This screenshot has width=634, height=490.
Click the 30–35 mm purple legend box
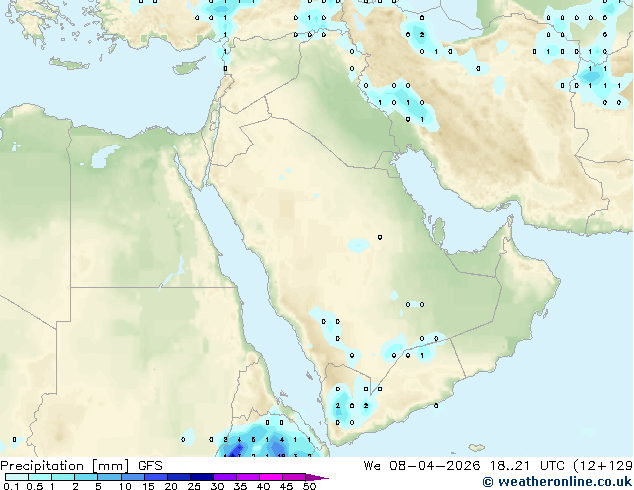coord(225,477)
